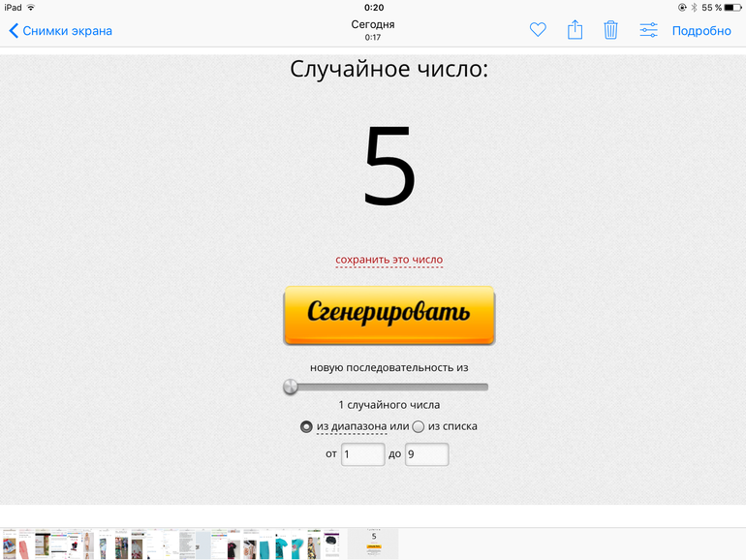Tap the back chevron beside Снимки экрана
746x560 pixels.
(14, 31)
